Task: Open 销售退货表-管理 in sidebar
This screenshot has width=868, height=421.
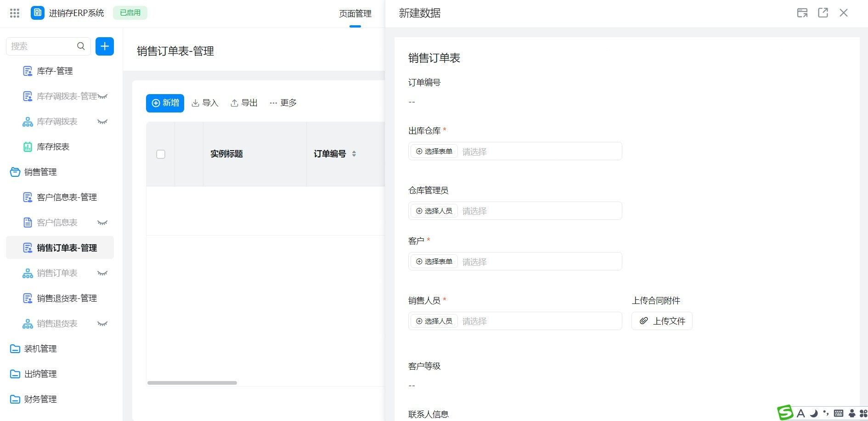Action: [x=67, y=298]
